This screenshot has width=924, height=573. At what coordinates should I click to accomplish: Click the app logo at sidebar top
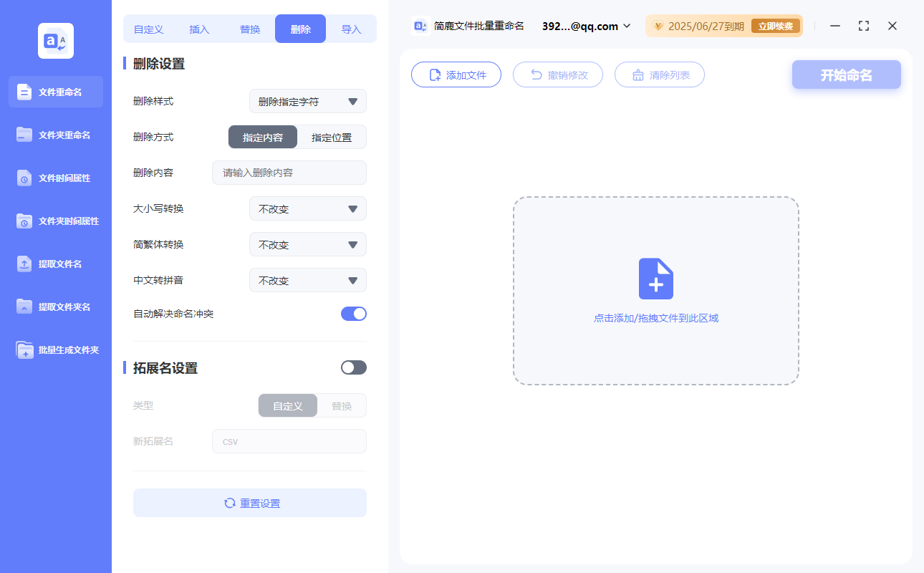[55, 40]
